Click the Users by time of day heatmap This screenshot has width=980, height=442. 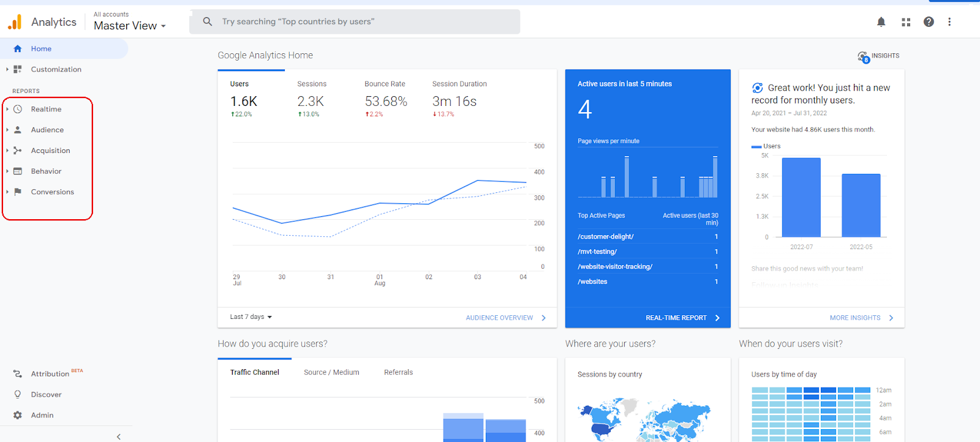811,414
